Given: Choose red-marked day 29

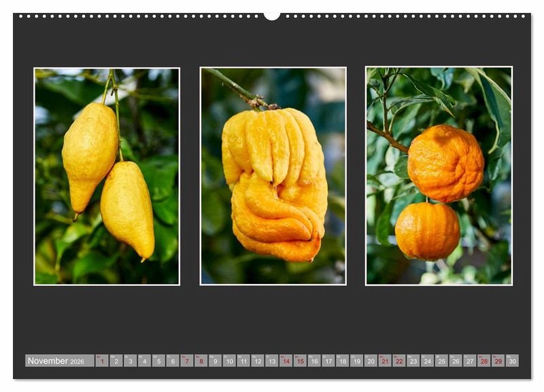Looking at the screenshot, I should point(498,361).
